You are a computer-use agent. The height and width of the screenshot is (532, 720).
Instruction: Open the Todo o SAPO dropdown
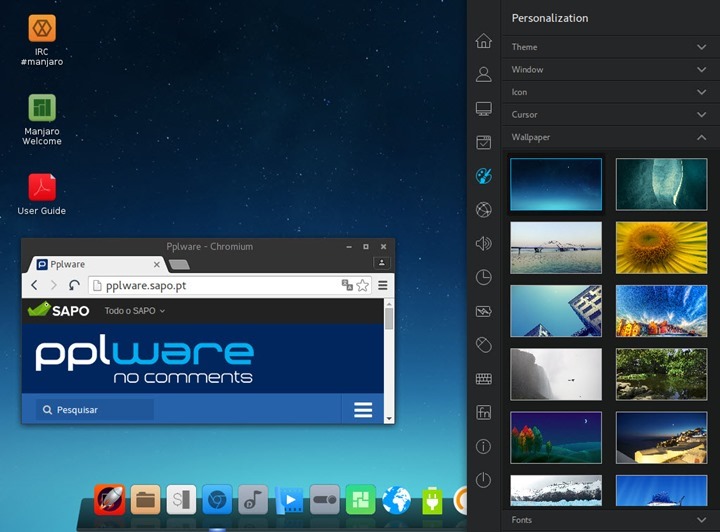click(135, 311)
